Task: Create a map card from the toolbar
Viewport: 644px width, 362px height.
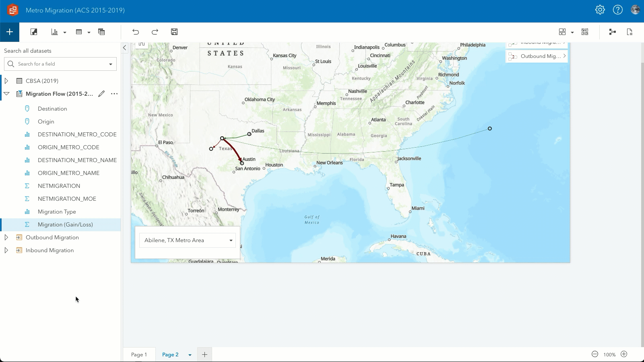Action: [x=34, y=32]
